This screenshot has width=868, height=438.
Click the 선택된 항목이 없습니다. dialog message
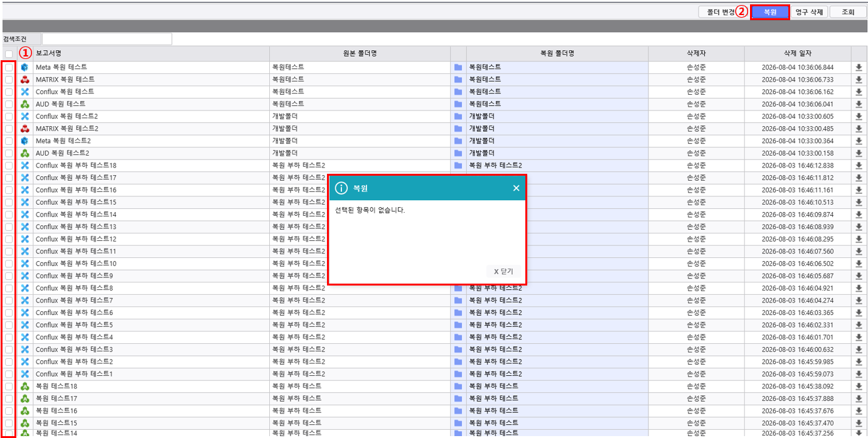click(371, 210)
